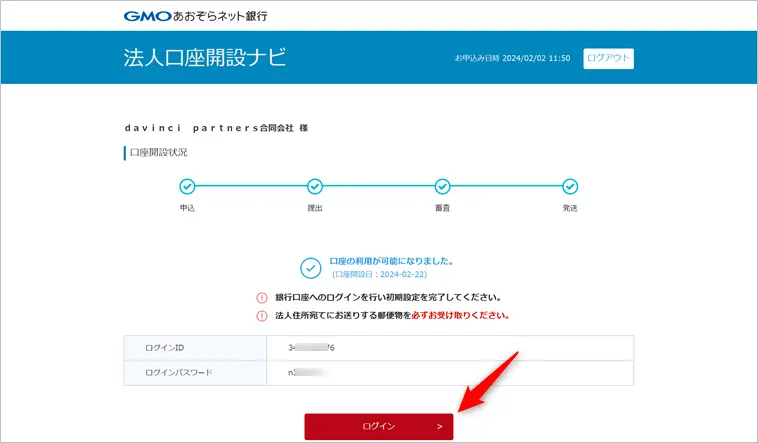Click the GMO Aozora Net Bank logo

[195, 16]
